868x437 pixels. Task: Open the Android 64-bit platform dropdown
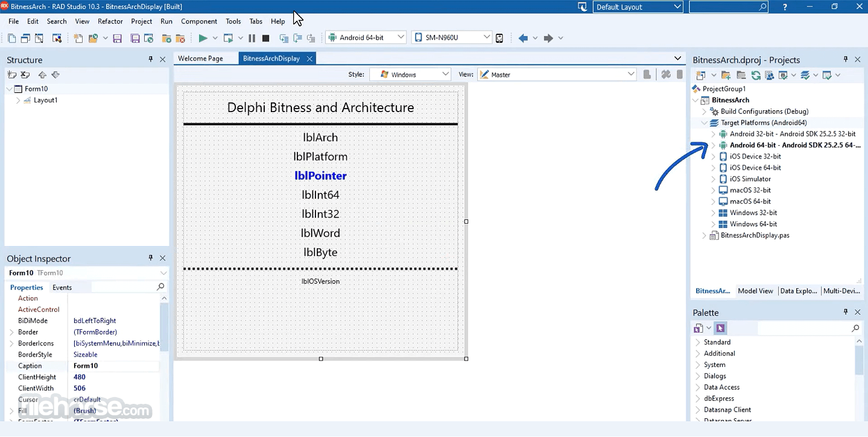click(x=401, y=37)
